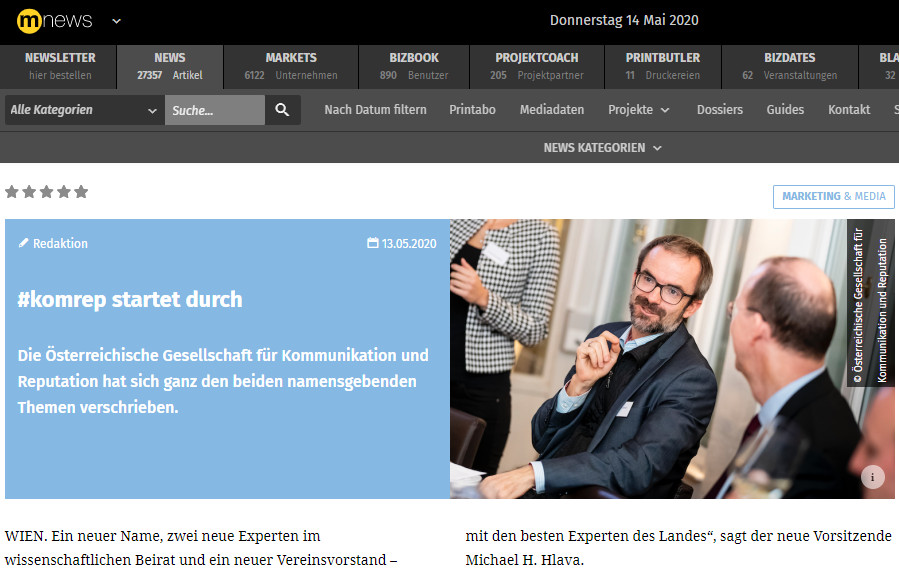The image size is (899, 574).
Task: Click the magnifier search button
Action: pos(282,110)
